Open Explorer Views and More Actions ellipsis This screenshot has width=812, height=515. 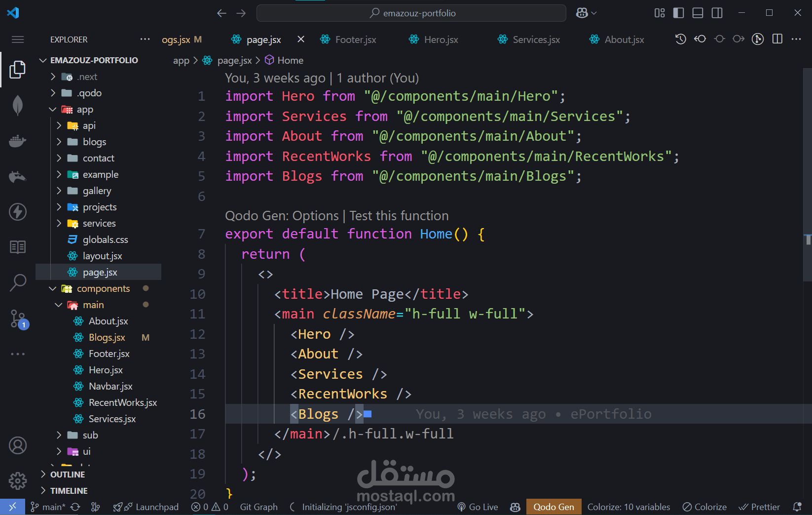tap(145, 39)
